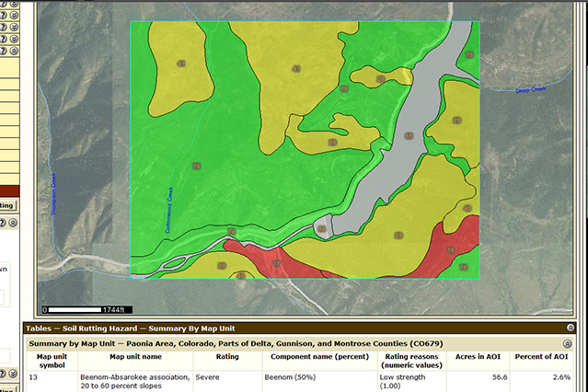Expand sidebar section directly above the open one
Image resolution: width=588 pixels, height=392 pixels.
16,40
